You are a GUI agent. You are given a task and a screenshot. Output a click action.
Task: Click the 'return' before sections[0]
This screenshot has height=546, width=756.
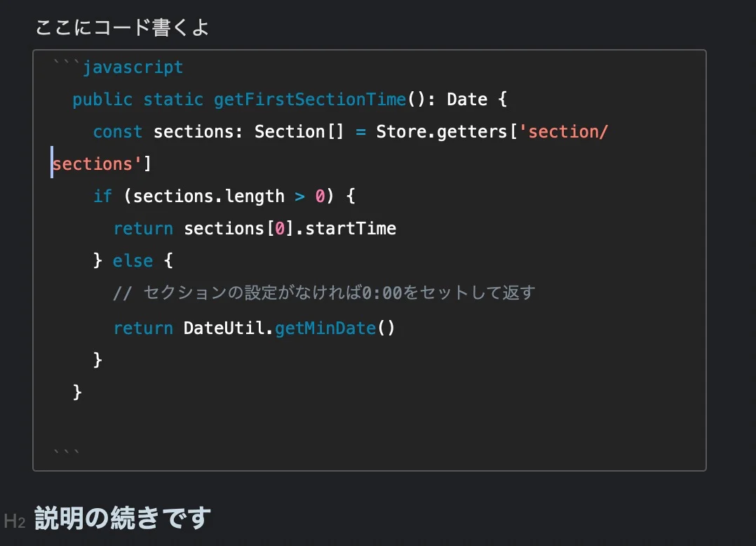tap(143, 229)
